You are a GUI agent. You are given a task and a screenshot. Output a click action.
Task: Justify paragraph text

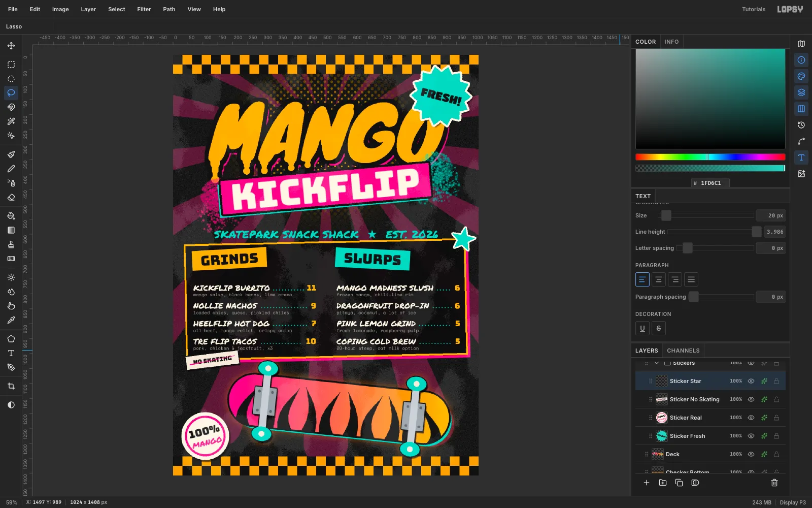point(691,279)
